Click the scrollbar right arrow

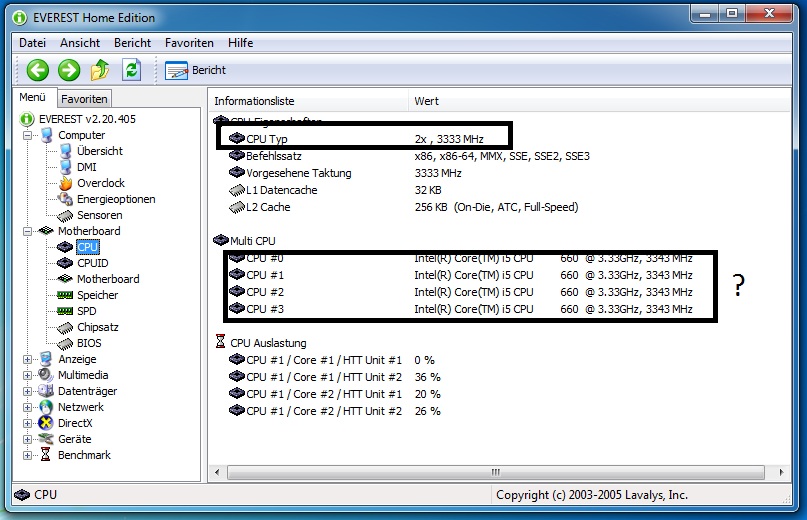click(x=781, y=472)
